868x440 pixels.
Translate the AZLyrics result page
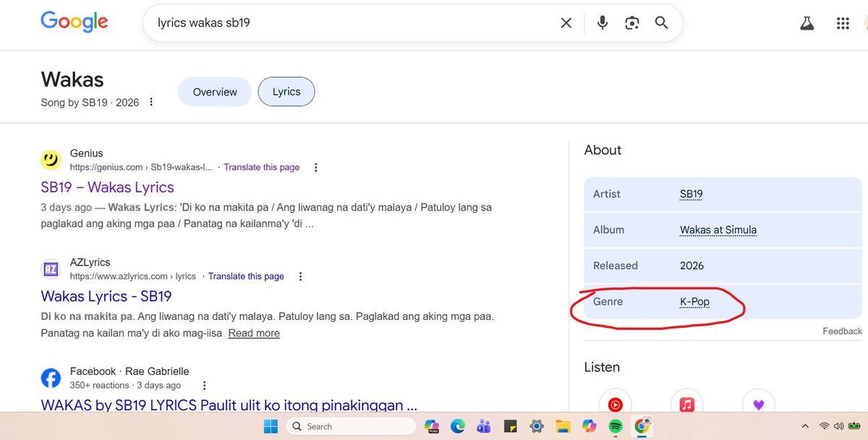(246, 276)
